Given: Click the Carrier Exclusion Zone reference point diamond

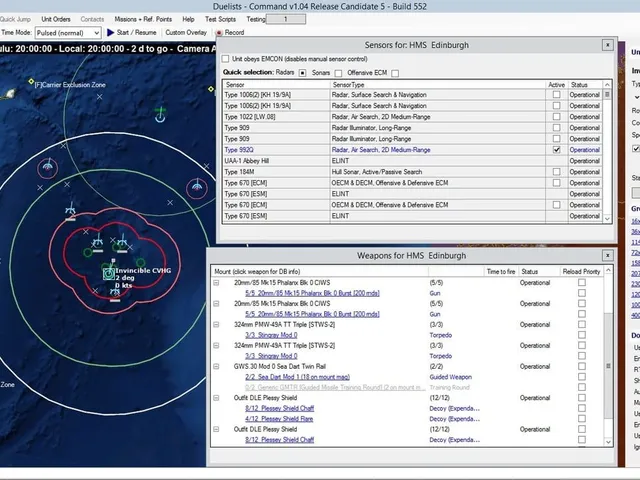Looking at the screenshot, I should [31, 82].
